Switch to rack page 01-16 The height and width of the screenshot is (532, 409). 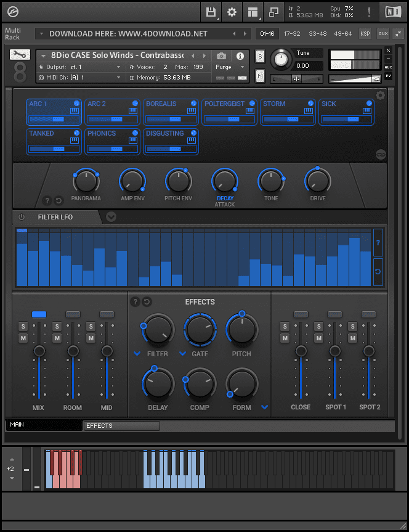(x=267, y=33)
